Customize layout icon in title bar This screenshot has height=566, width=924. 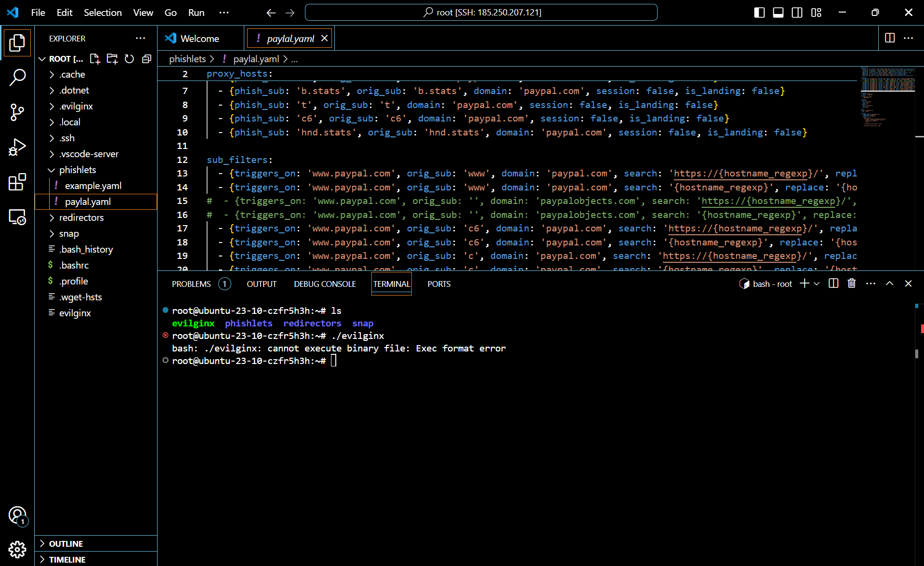[816, 13]
